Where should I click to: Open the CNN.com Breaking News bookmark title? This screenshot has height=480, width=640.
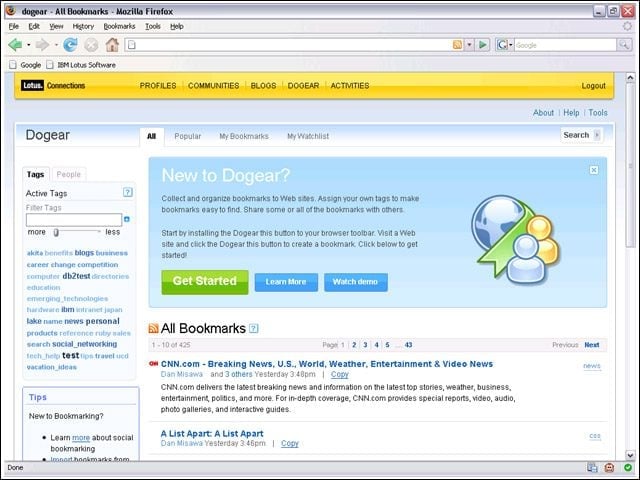tap(327, 364)
